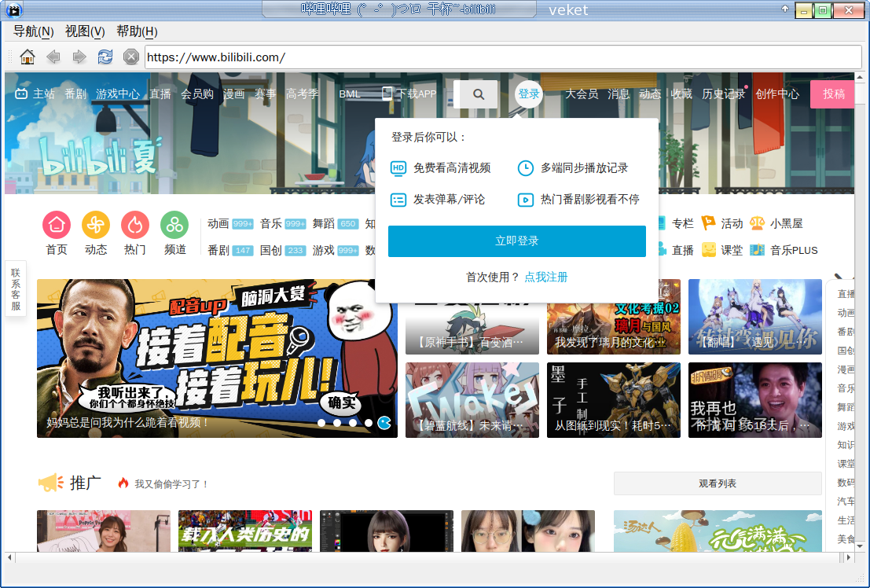The height and width of the screenshot is (588, 870).
Task: Click the 活动 flag icon
Action: pyautogui.click(x=709, y=223)
